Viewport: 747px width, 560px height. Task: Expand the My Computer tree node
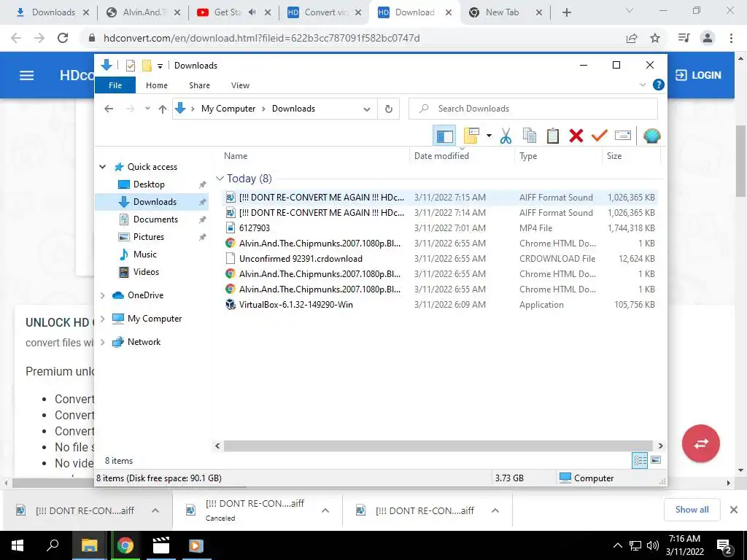pyautogui.click(x=102, y=319)
